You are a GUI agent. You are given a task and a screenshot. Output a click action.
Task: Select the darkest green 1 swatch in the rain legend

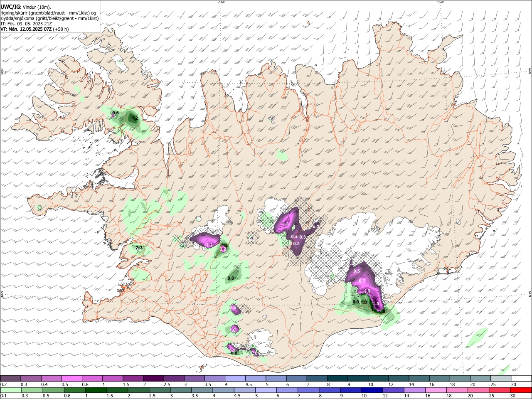[x=96, y=390]
